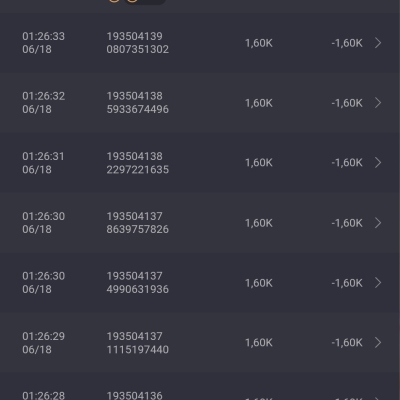Open the chevron on the 01:26:32 row

pyautogui.click(x=378, y=103)
